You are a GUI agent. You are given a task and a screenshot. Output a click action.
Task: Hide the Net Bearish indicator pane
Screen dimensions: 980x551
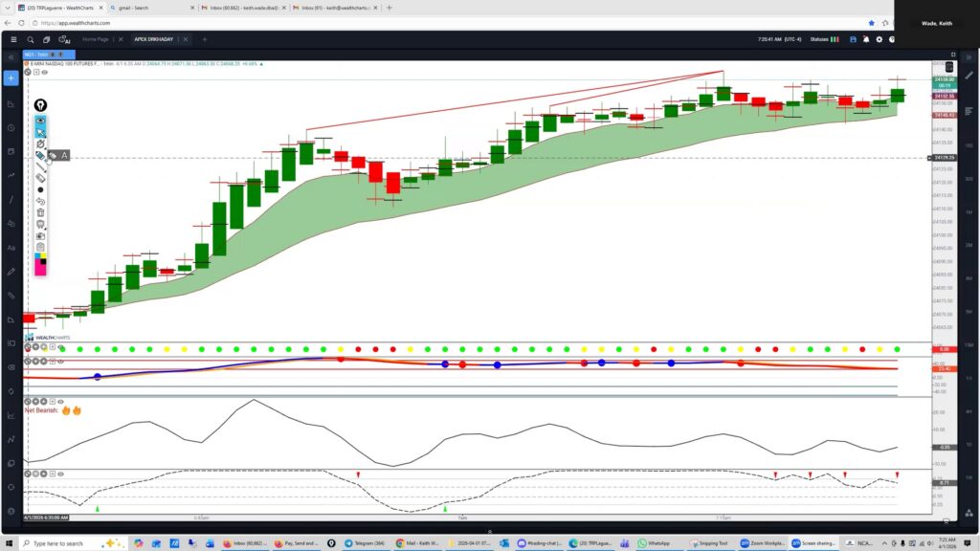[59, 401]
